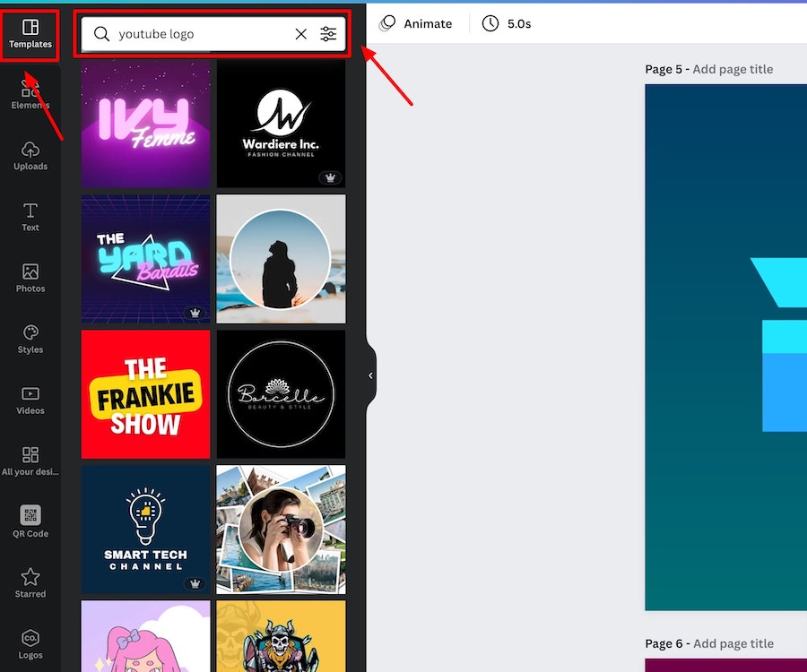Screen dimensions: 807x672
Task: Open the Styles palette panel
Action: tap(30, 339)
